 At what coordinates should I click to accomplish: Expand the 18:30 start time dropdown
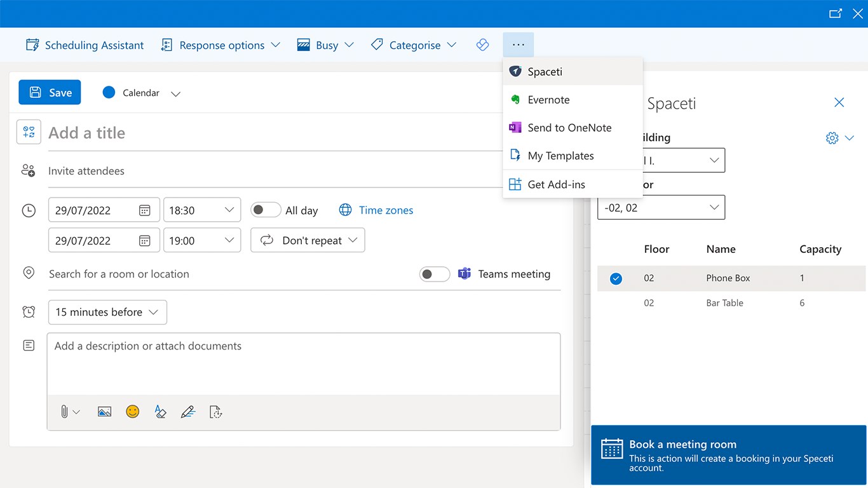point(202,210)
